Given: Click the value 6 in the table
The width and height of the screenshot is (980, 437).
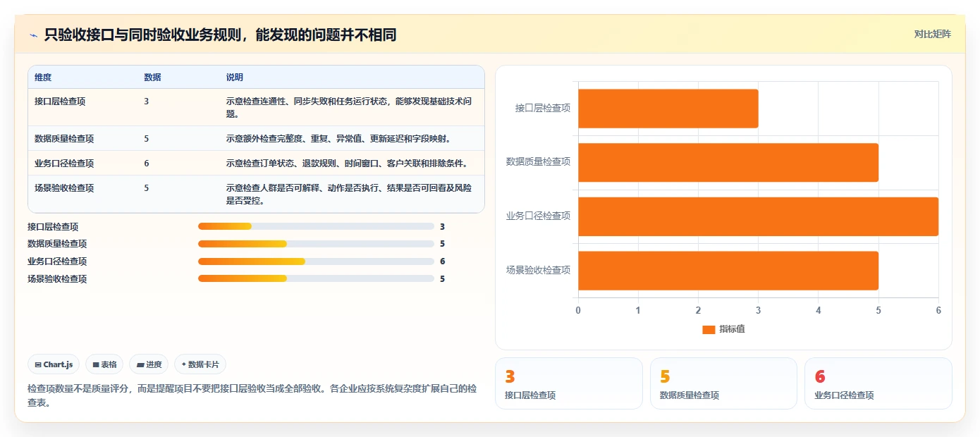Looking at the screenshot, I should point(146,164).
